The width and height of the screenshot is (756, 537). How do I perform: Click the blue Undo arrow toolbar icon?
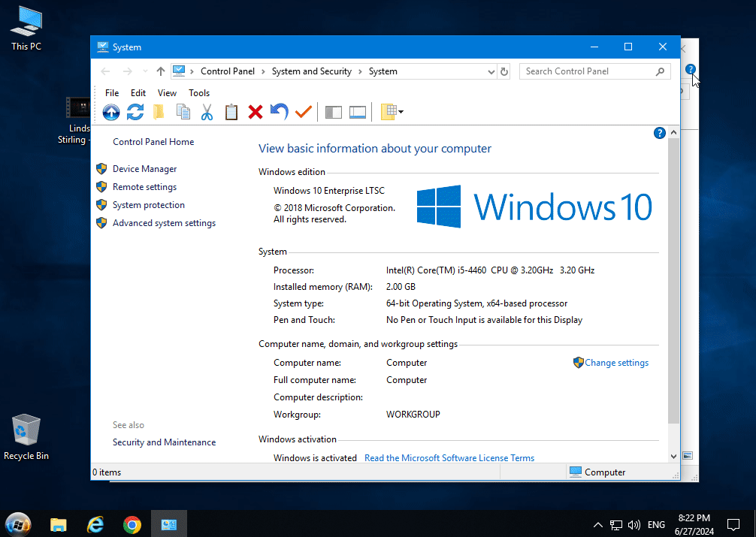click(279, 112)
